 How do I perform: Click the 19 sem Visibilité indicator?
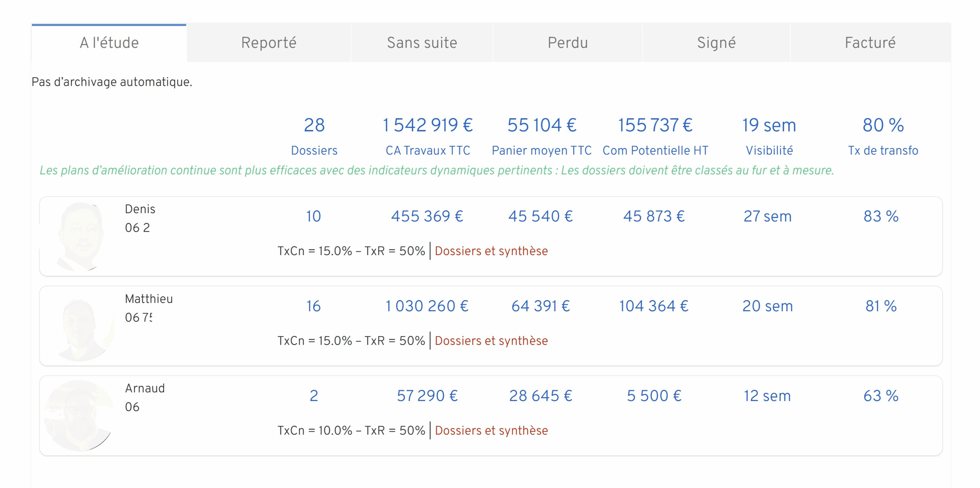point(769,126)
